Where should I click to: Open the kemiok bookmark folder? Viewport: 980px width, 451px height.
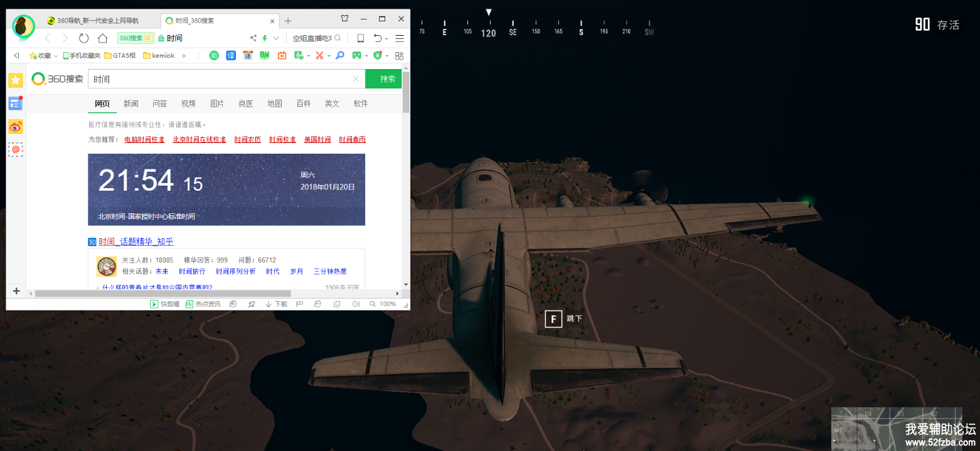pyautogui.click(x=159, y=56)
